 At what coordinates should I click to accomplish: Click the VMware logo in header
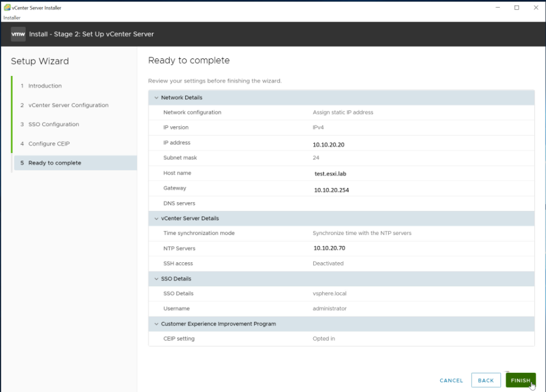[18, 34]
